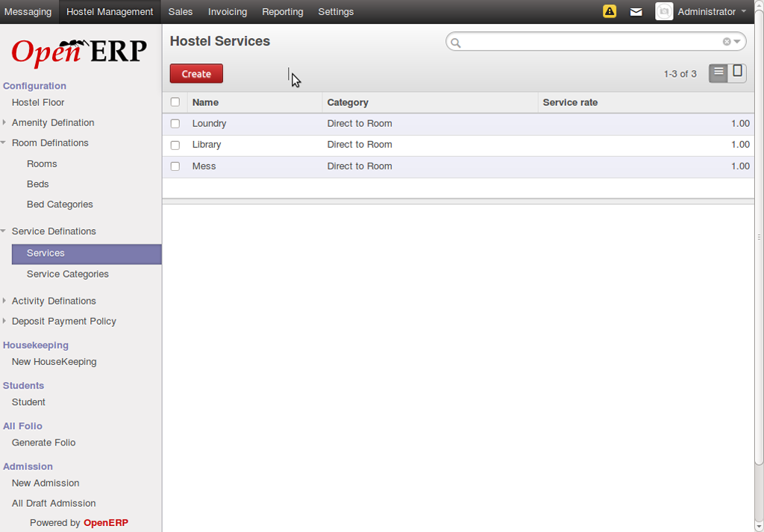The height and width of the screenshot is (532, 764).
Task: Open Bed Categories in the sidebar
Action: pyautogui.click(x=60, y=204)
